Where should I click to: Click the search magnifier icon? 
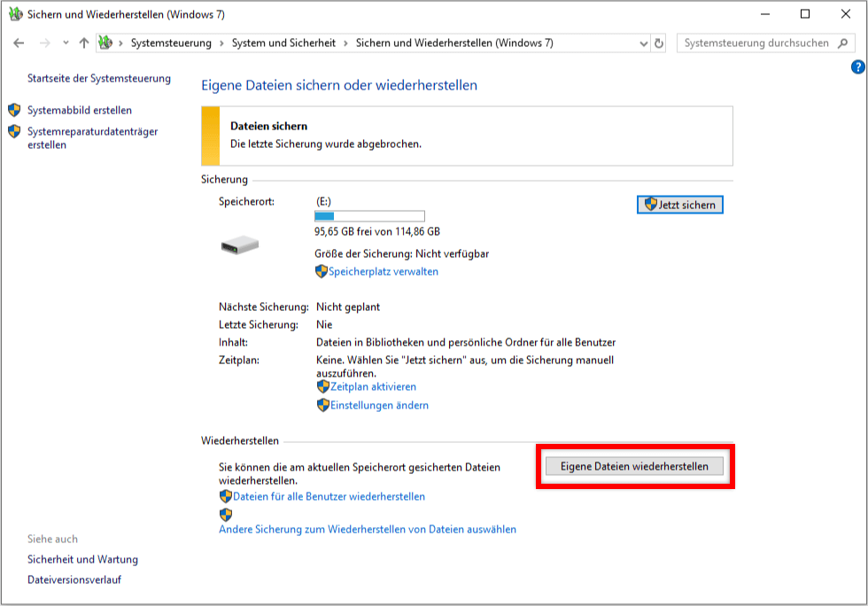tap(842, 43)
